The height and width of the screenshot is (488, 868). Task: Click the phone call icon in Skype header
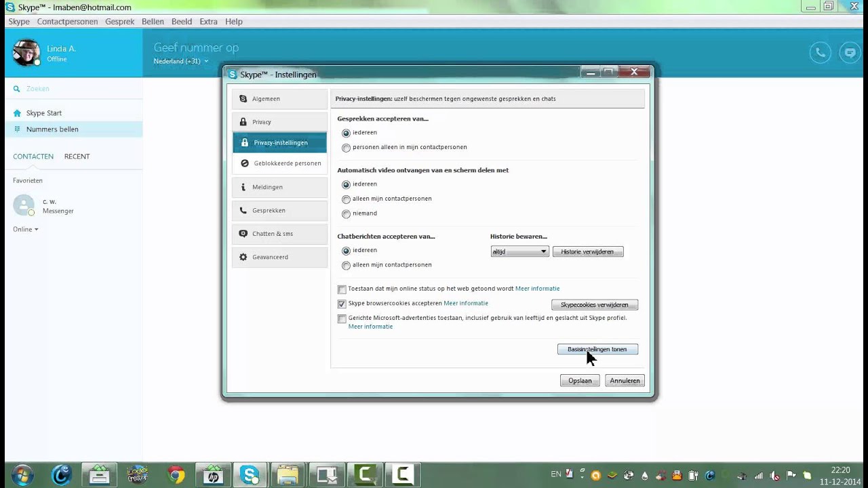(820, 53)
